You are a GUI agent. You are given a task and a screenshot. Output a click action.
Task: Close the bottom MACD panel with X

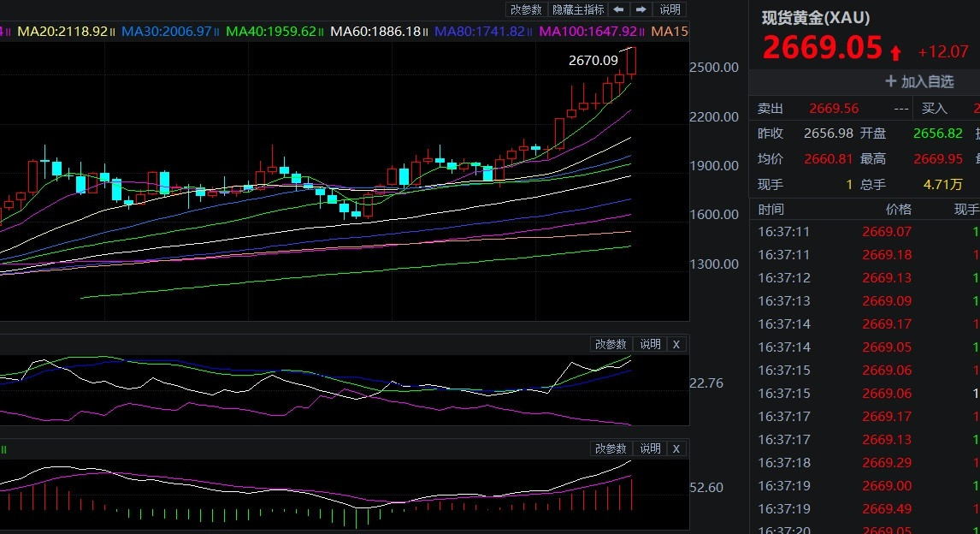(676, 448)
